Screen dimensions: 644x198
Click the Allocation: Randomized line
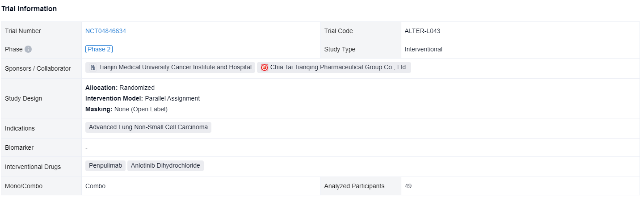click(x=120, y=88)
